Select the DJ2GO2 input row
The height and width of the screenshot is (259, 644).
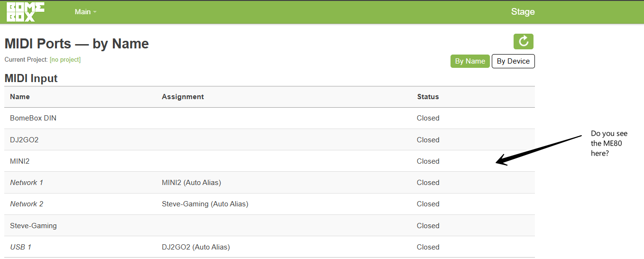[269, 139]
